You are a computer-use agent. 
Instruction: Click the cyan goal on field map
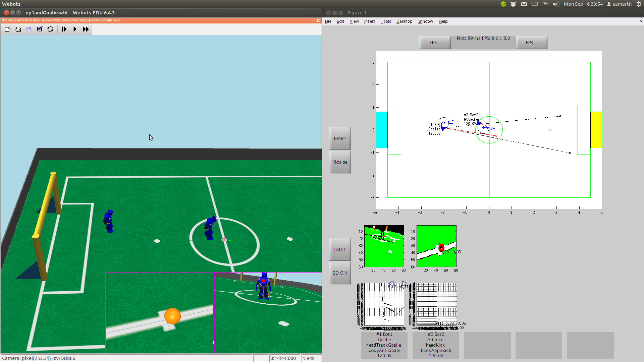click(382, 130)
